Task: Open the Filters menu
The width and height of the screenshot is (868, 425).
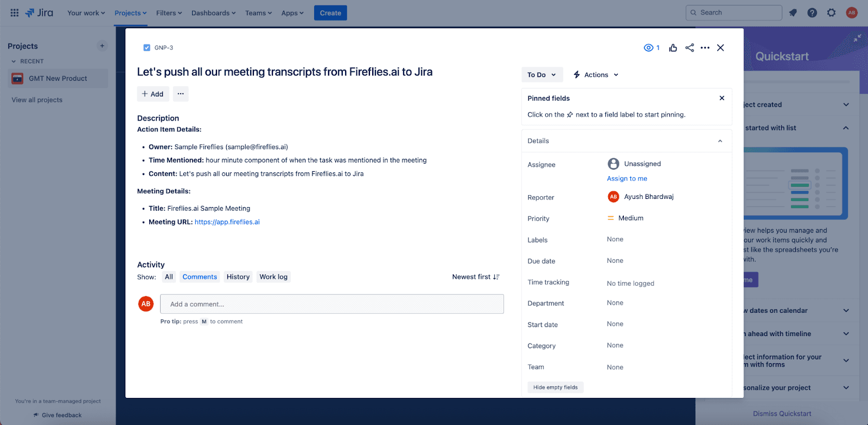Action: 169,13
